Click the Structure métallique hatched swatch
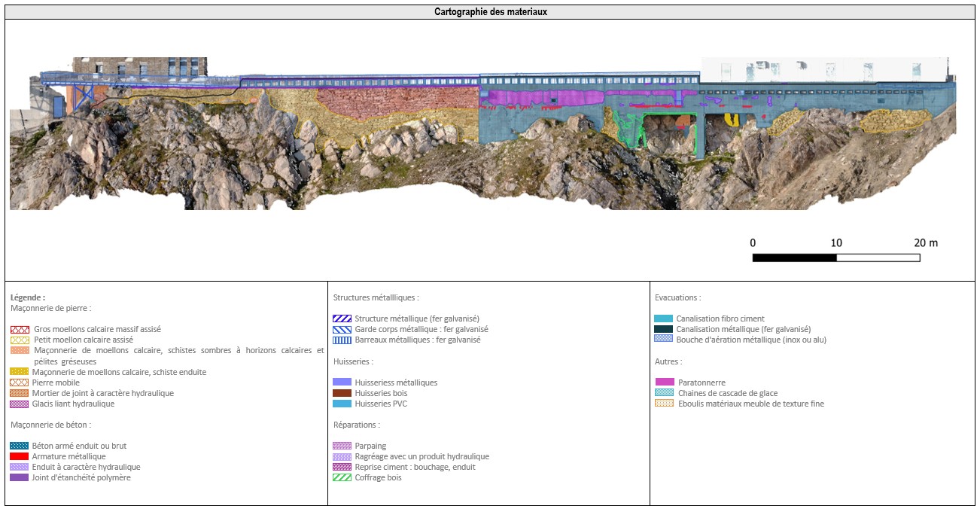The height and width of the screenshot is (512, 980). pos(342,318)
